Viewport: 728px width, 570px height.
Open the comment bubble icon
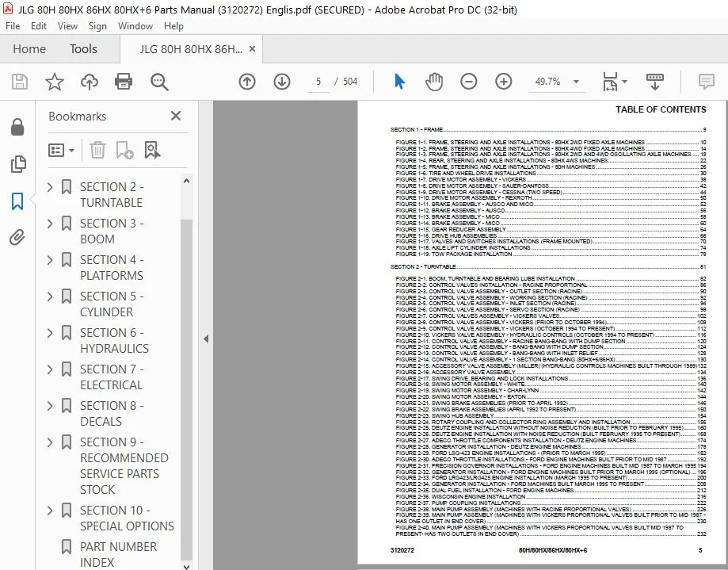tap(706, 82)
